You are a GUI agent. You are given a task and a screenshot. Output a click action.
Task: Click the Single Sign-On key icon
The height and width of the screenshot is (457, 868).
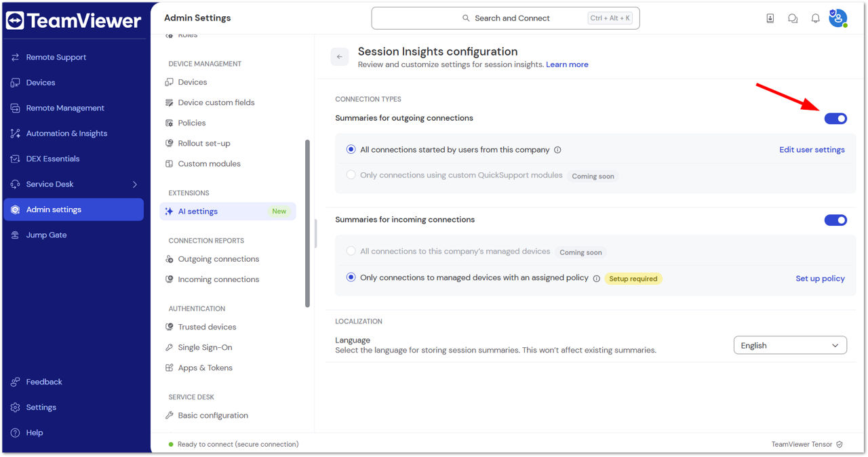[x=170, y=347]
